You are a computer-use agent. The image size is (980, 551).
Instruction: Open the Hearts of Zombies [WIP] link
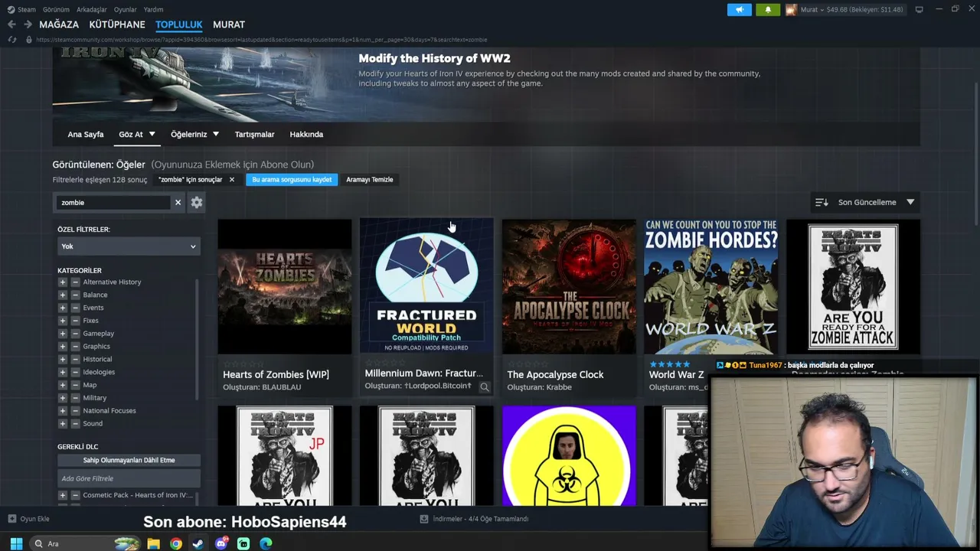276,374
